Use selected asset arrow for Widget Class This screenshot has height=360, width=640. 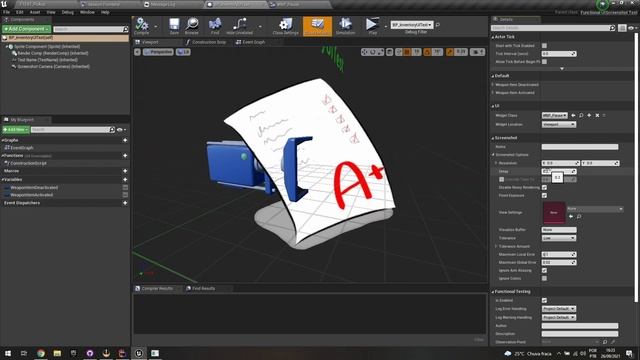(x=573, y=116)
